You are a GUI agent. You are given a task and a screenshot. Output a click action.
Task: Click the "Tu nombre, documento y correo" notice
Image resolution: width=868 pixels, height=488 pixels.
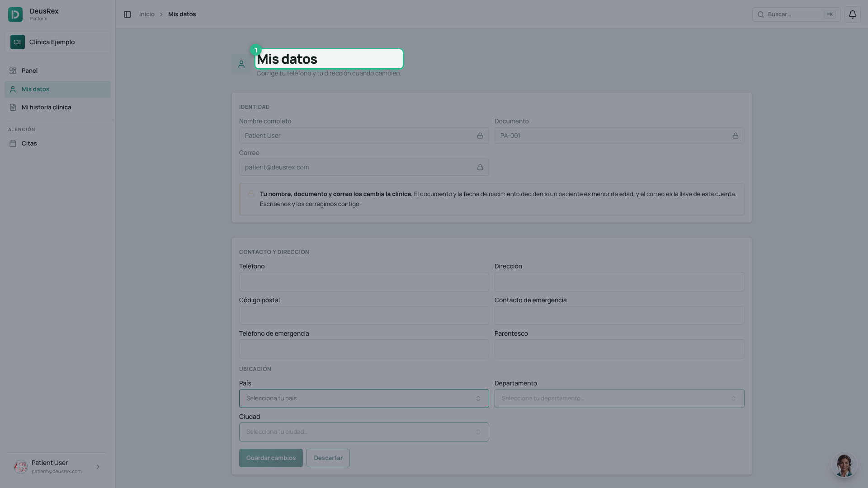(492, 199)
